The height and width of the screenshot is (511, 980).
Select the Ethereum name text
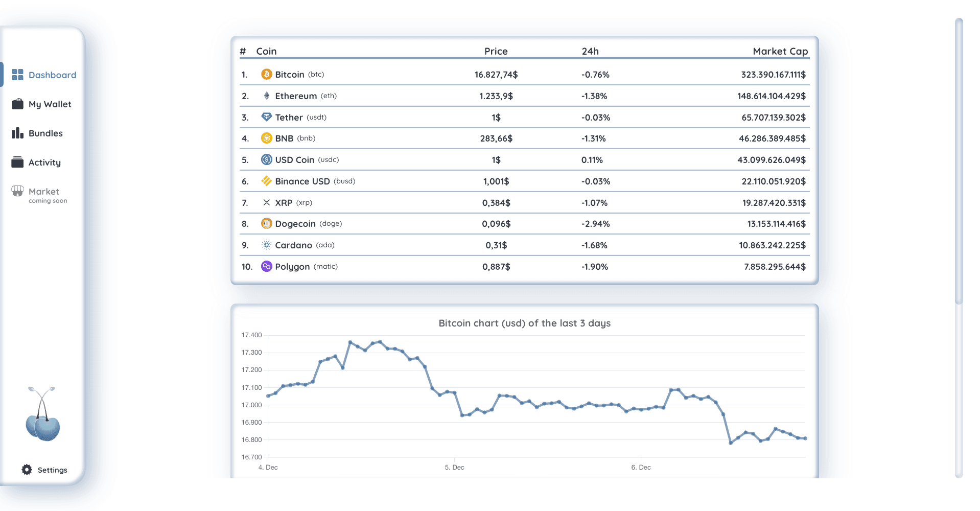296,96
